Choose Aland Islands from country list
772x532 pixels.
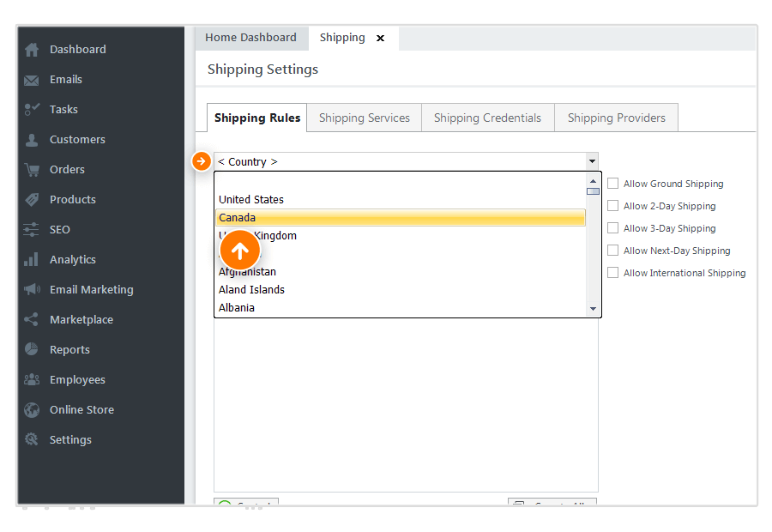tap(401, 290)
